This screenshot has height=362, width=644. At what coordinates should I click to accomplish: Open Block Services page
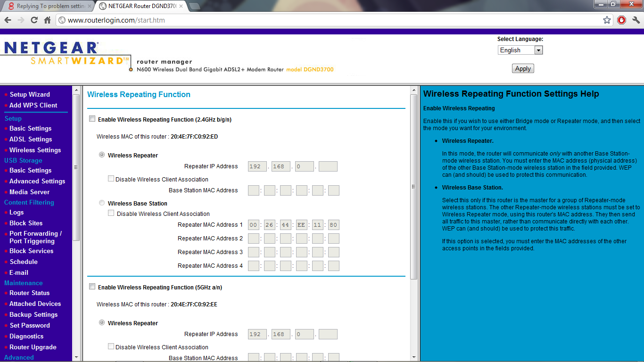[31, 251]
